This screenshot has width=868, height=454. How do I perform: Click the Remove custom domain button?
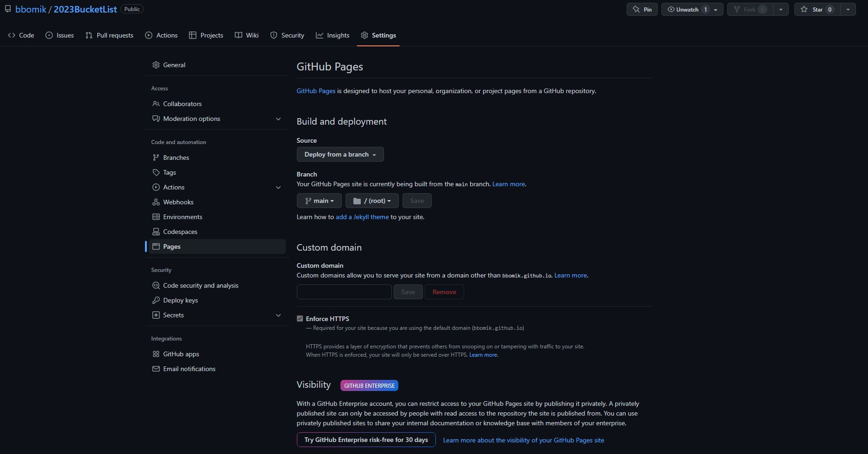pyautogui.click(x=444, y=292)
